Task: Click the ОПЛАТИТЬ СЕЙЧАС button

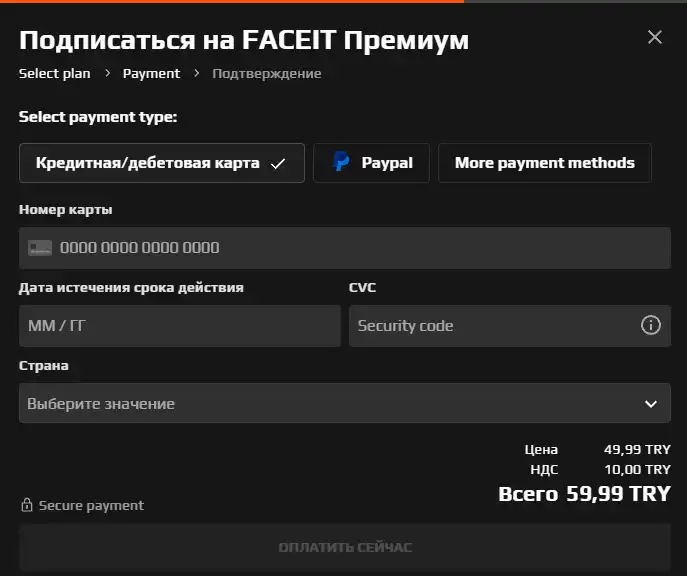Action: pos(345,547)
